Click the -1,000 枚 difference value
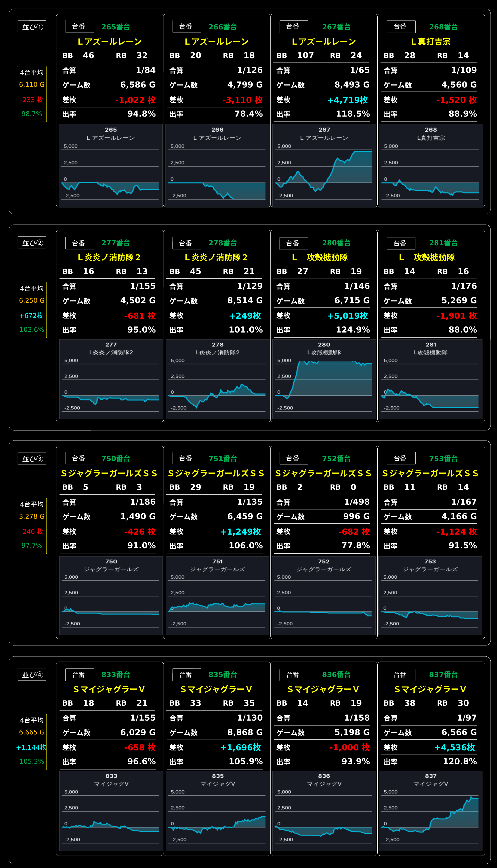 (x=349, y=747)
